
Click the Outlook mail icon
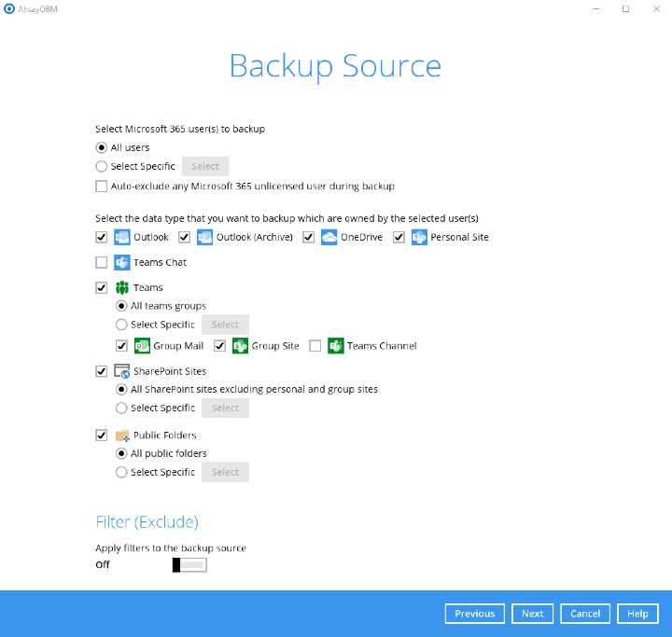(122, 237)
